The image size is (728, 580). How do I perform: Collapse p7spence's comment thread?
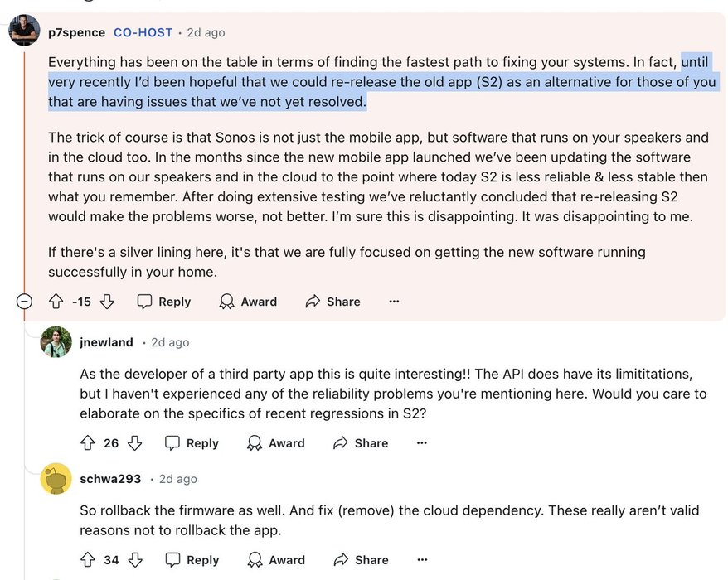click(25, 302)
